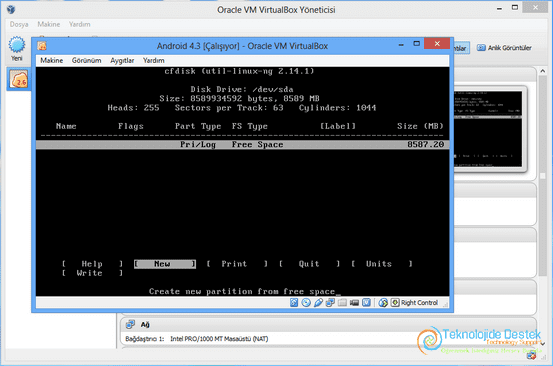The width and height of the screenshot is (553, 366).
Task: Select the highlighted New option in cfdisk
Action: 165,264
